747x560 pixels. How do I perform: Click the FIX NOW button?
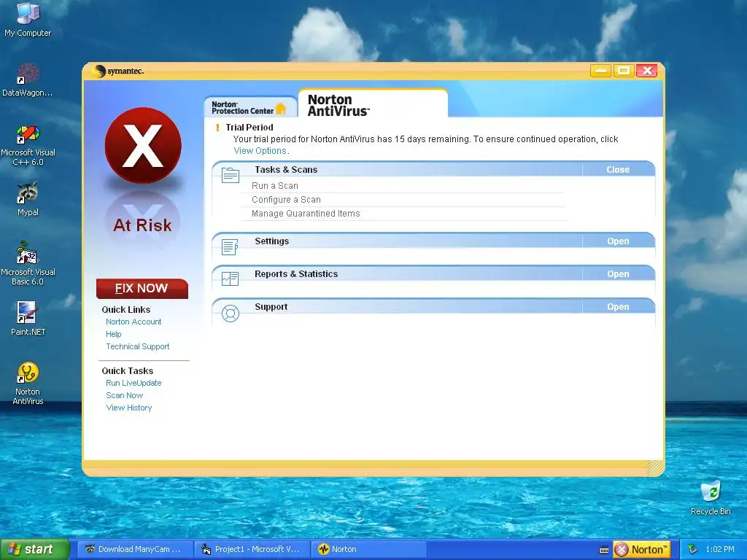point(142,289)
